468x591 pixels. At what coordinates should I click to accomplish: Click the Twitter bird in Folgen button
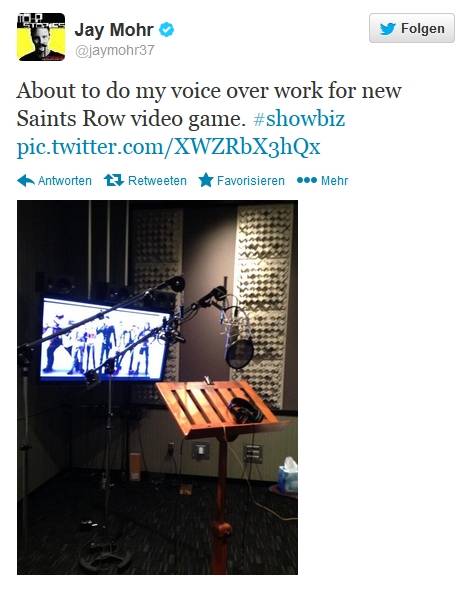pyautogui.click(x=387, y=29)
